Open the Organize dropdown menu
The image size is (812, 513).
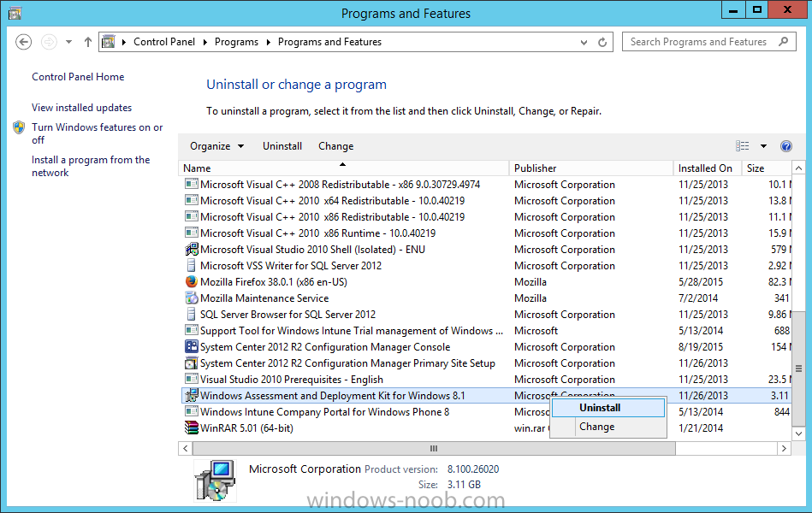point(217,146)
